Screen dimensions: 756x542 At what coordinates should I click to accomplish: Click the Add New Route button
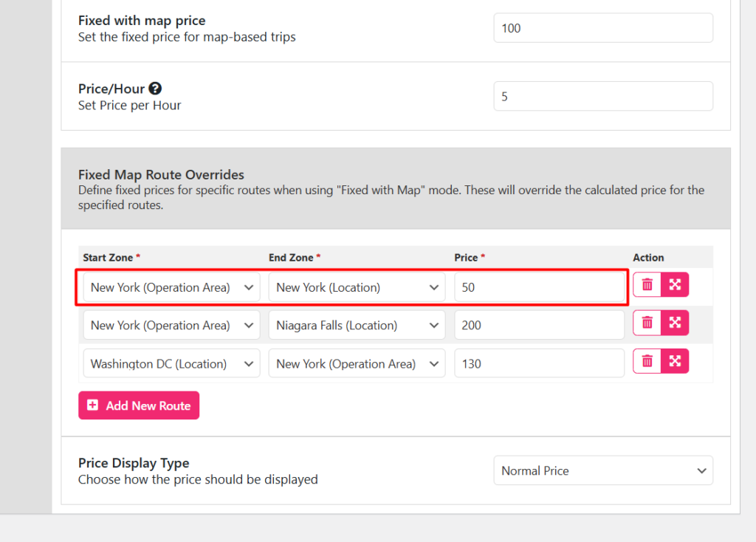click(x=138, y=405)
